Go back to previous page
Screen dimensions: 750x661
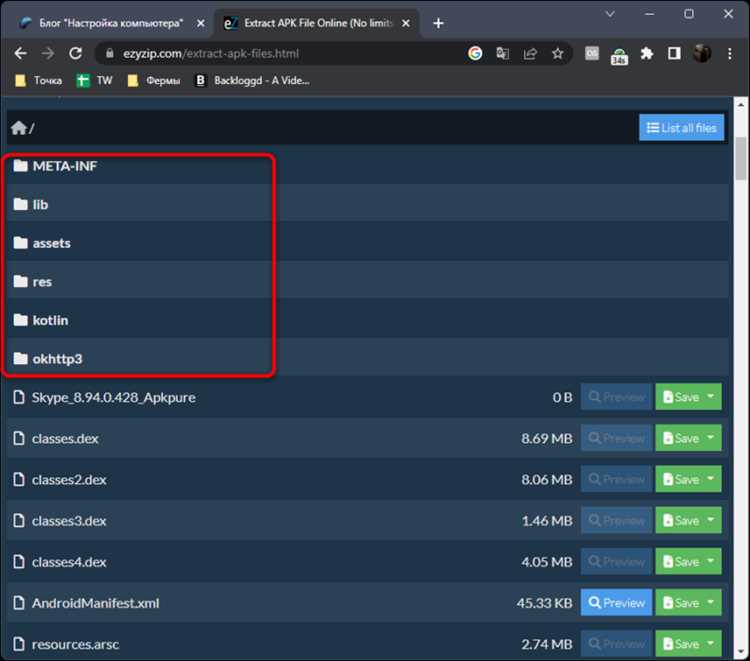21,53
